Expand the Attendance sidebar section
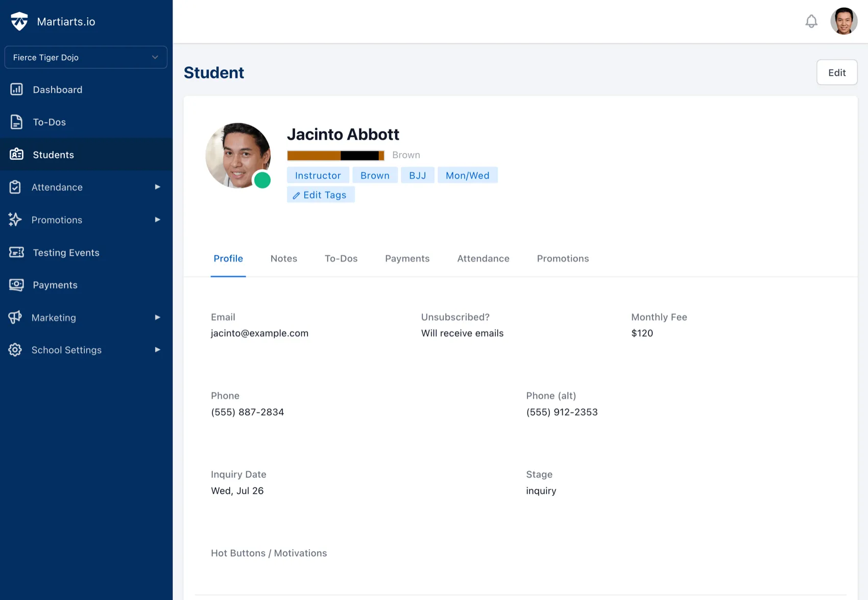The width and height of the screenshot is (868, 600). point(57,187)
